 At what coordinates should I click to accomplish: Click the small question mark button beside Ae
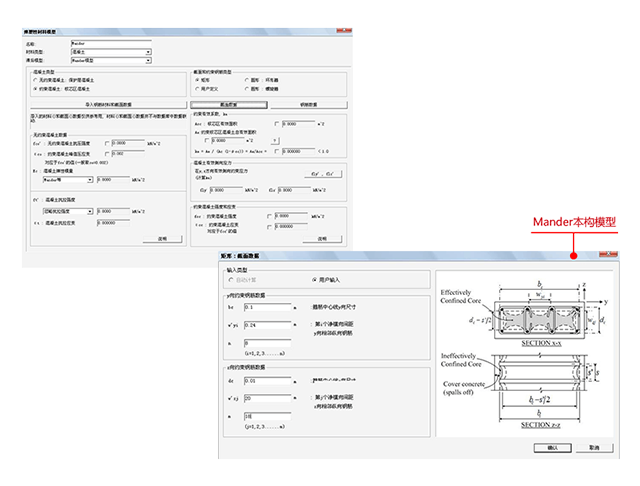275,141
